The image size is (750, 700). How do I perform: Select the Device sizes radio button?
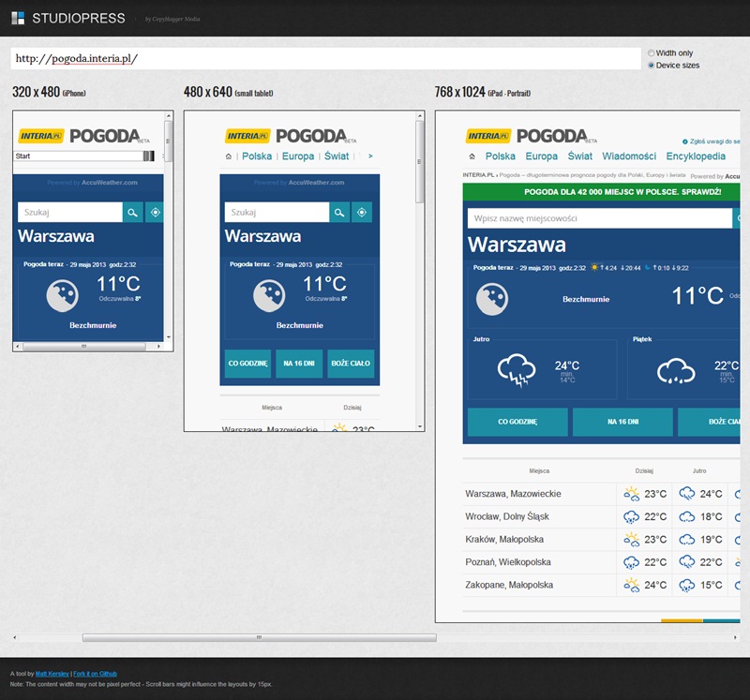coord(651,65)
